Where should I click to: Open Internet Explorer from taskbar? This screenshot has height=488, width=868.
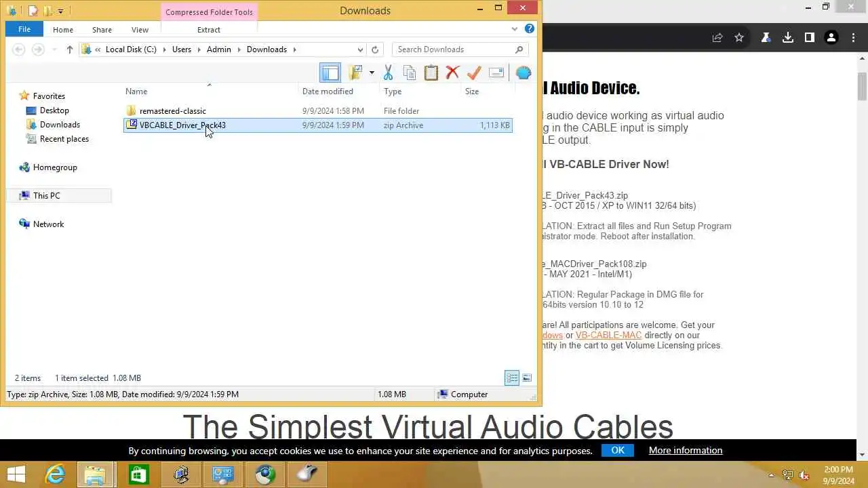pos(54,474)
